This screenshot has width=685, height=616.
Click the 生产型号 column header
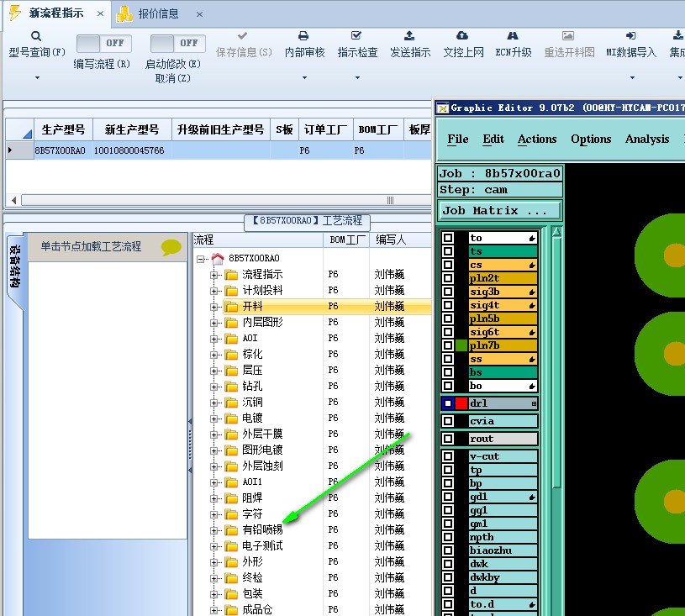63,129
